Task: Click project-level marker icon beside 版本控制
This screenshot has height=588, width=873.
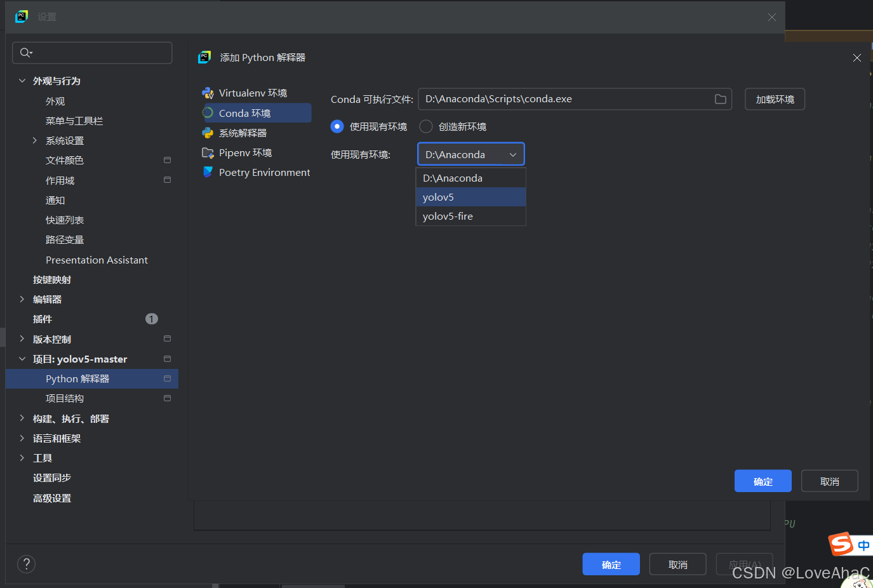Action: click(167, 339)
